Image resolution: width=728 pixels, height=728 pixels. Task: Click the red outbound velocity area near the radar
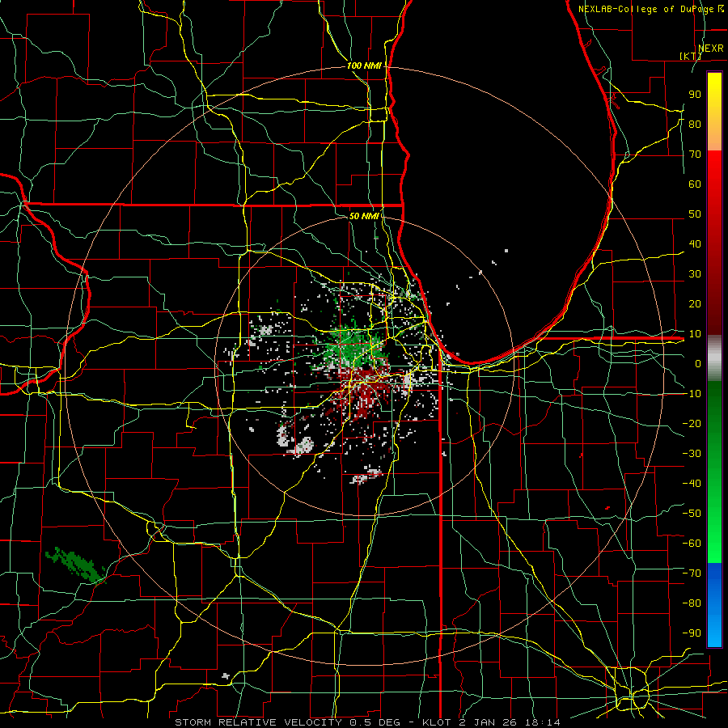(366, 392)
